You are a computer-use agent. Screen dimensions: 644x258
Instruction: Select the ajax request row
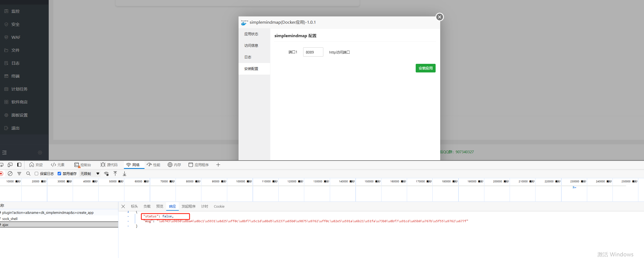pos(59,225)
